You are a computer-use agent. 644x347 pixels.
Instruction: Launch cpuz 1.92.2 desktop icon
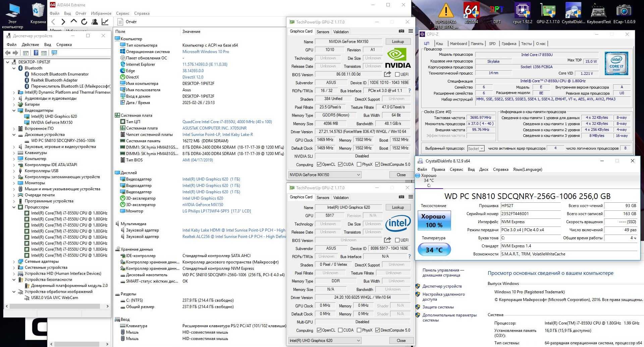click(522, 13)
